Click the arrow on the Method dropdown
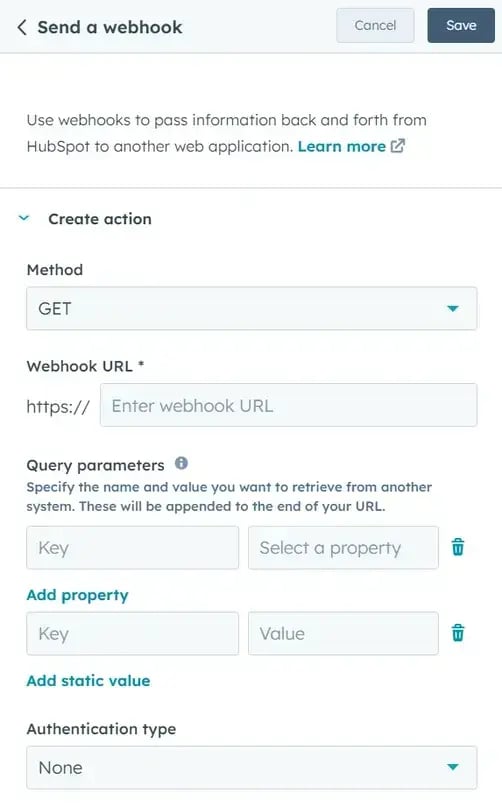The image size is (502, 807). (x=453, y=309)
